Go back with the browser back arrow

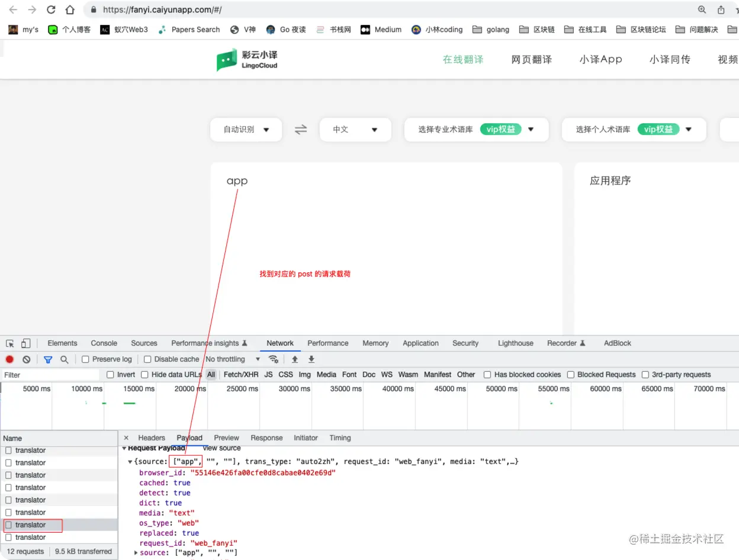13,10
